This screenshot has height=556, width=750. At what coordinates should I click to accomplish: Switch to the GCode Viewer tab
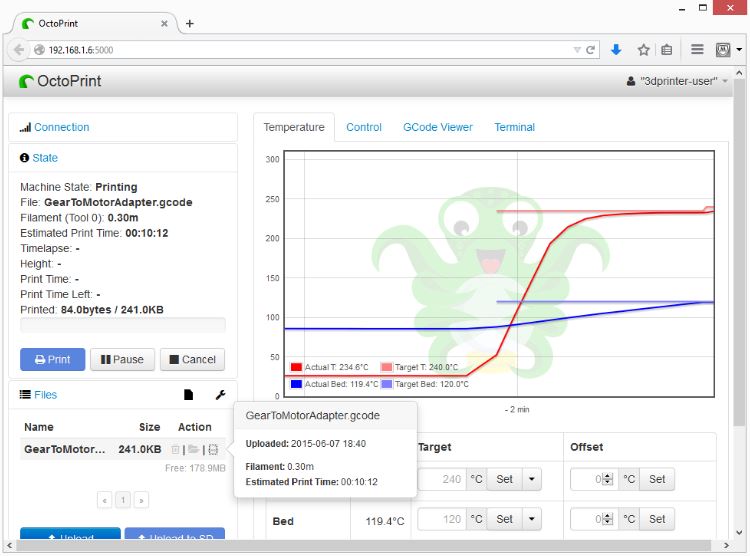tap(437, 127)
